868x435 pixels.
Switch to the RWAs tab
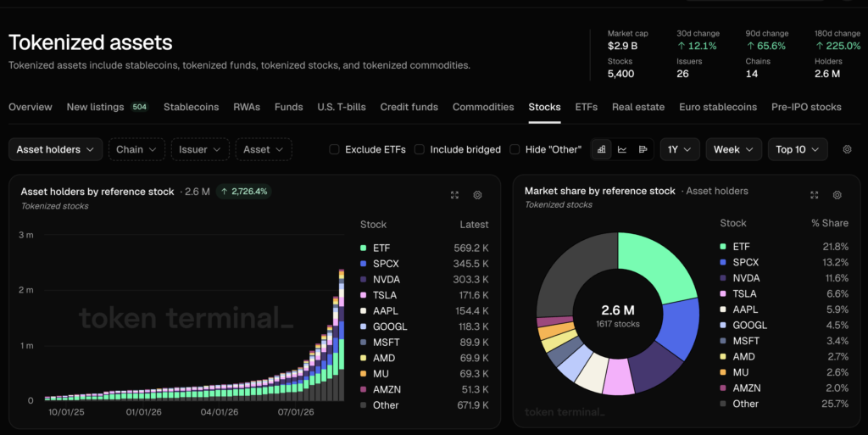pos(247,107)
